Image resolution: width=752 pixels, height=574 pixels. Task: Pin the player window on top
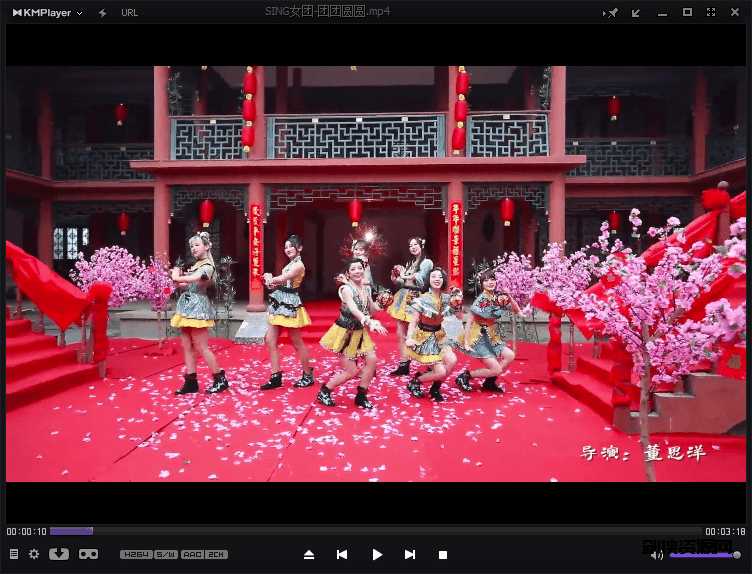pyautogui.click(x=613, y=12)
